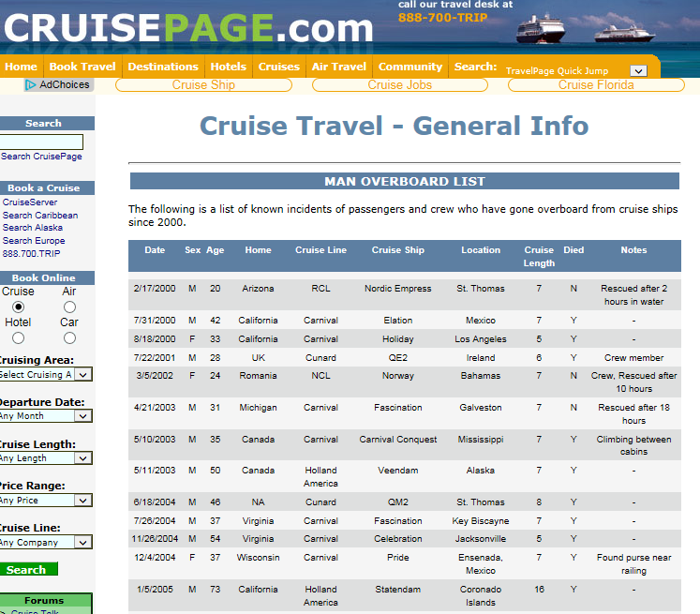This screenshot has width=700, height=614.
Task: Click the QE2 ship cell
Action: pos(397,358)
